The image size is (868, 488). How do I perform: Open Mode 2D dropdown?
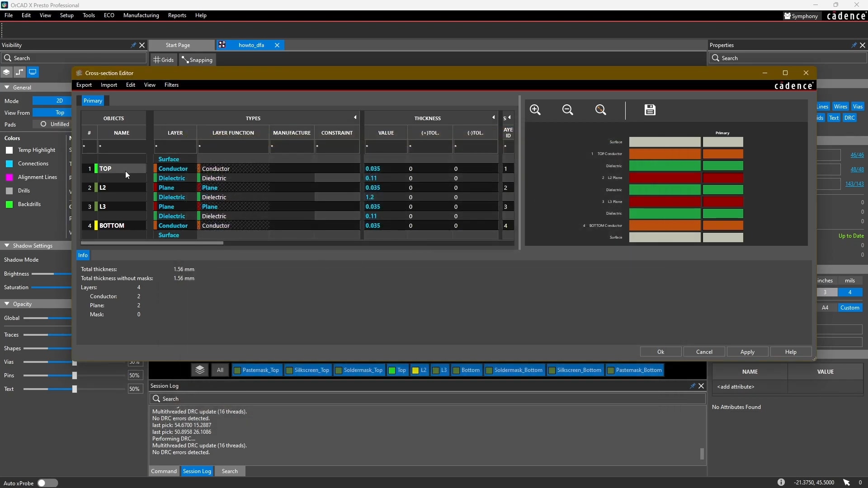click(x=52, y=101)
